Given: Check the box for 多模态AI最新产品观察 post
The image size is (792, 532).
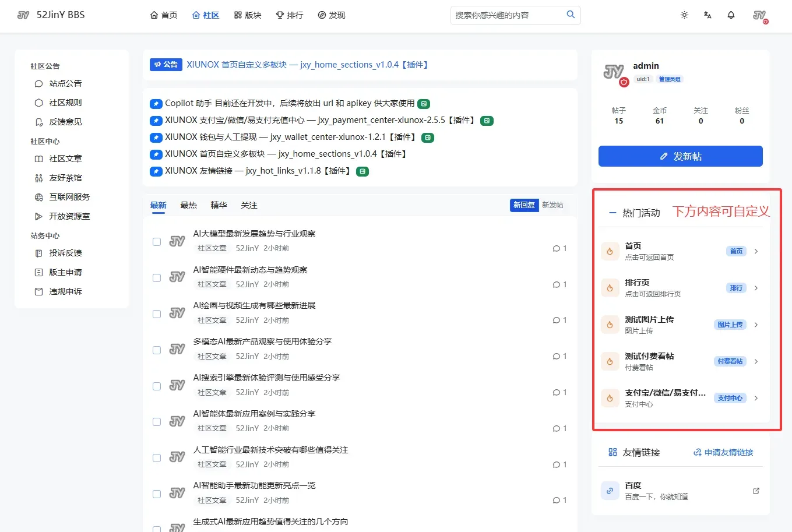Looking at the screenshot, I should [157, 350].
